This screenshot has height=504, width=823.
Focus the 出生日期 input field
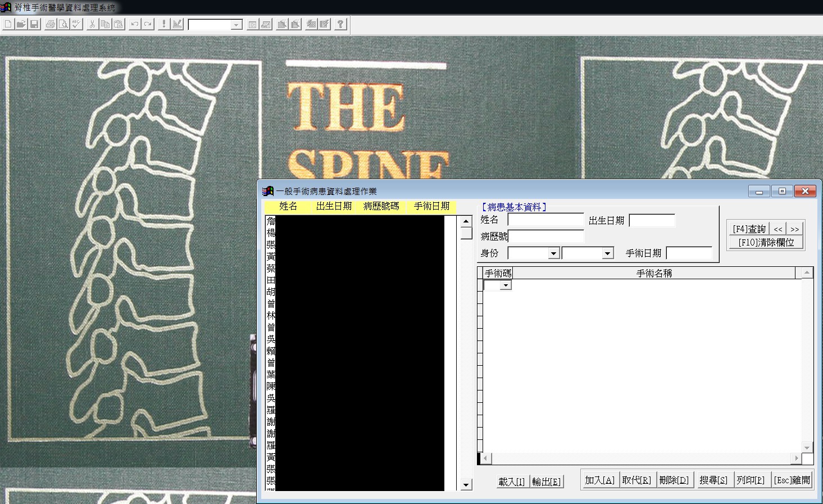click(652, 220)
